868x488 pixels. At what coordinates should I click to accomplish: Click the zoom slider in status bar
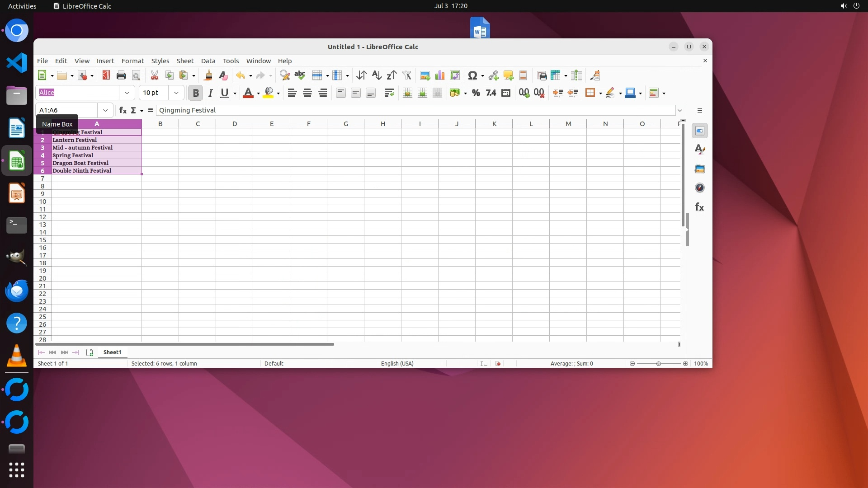point(658,364)
